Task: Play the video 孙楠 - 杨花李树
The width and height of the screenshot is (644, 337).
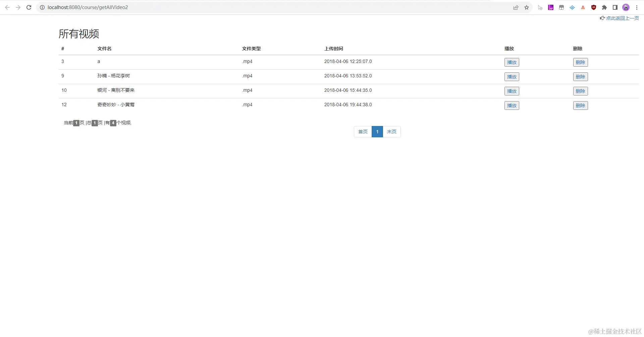Action: 512,77
